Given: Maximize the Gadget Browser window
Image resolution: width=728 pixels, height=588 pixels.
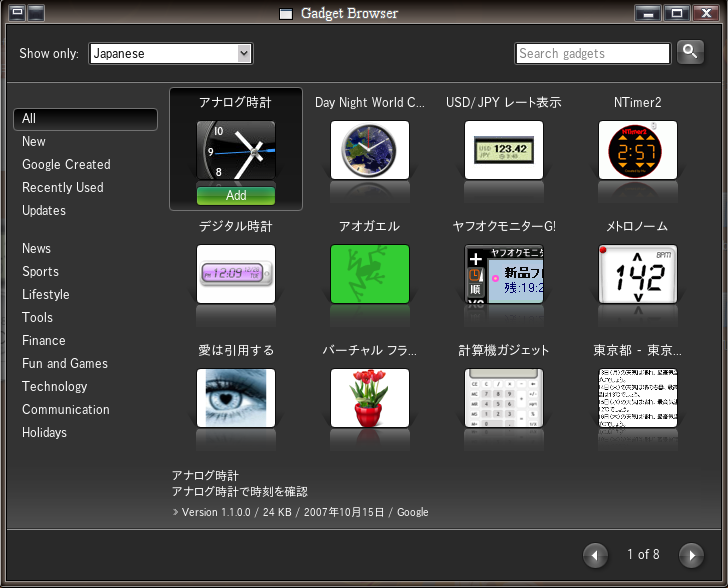Looking at the screenshot, I should 676,13.
